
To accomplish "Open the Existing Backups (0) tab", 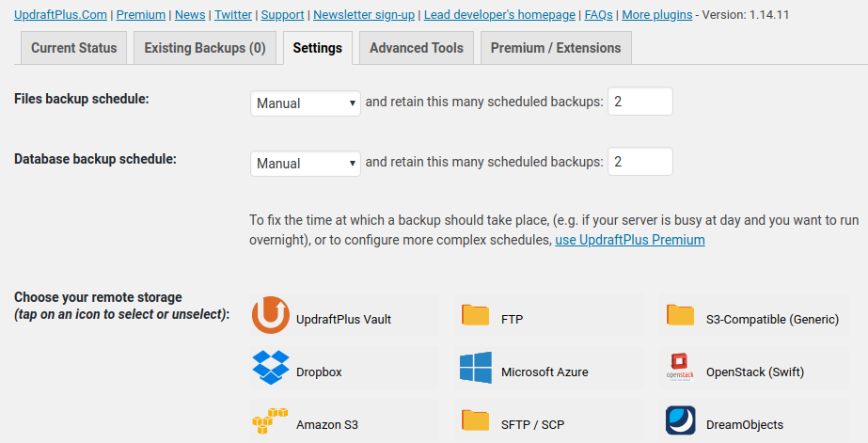I will [205, 48].
